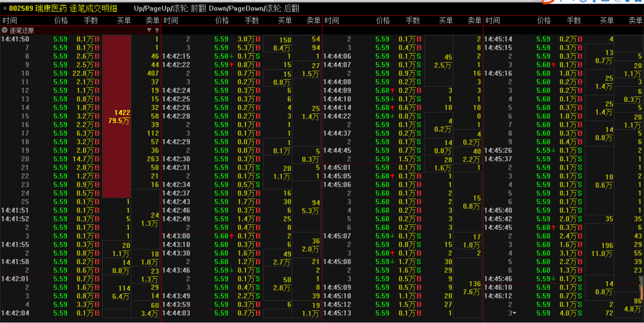Open the funnel filter icon

(149, 30)
